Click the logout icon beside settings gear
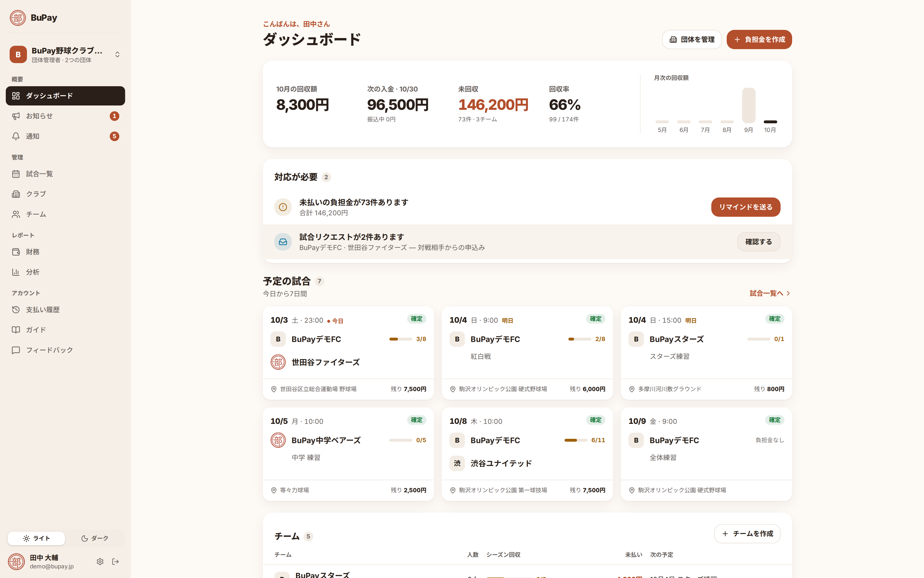 115,562
